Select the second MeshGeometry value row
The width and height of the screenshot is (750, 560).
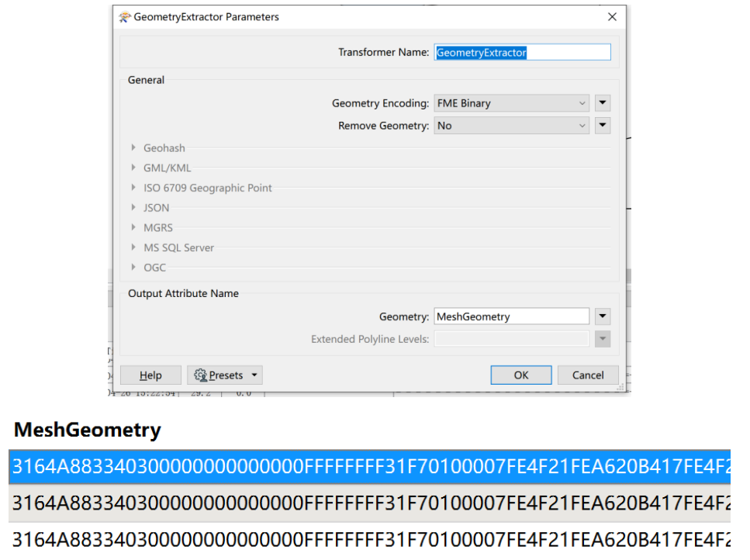pyautogui.click(x=370, y=503)
